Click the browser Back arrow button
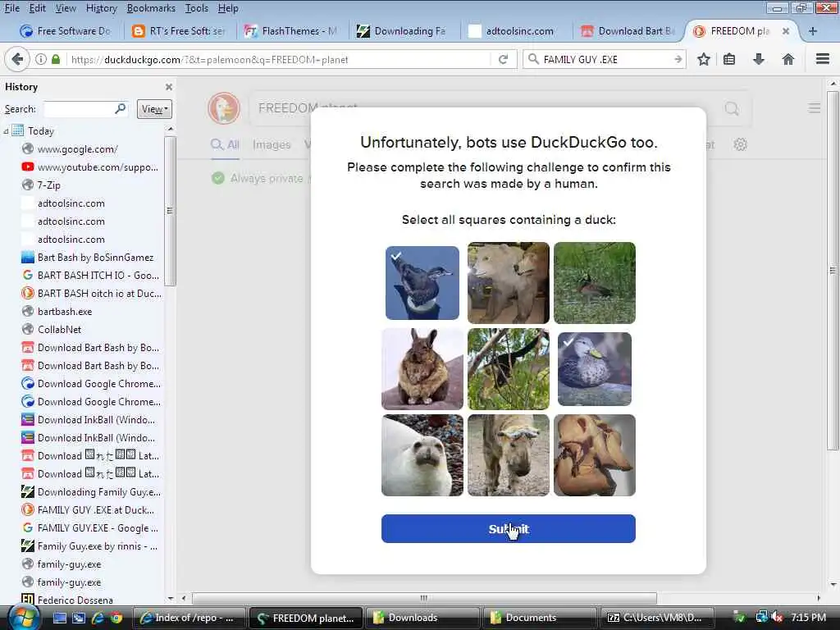Image resolution: width=840 pixels, height=630 pixels. tap(16, 59)
